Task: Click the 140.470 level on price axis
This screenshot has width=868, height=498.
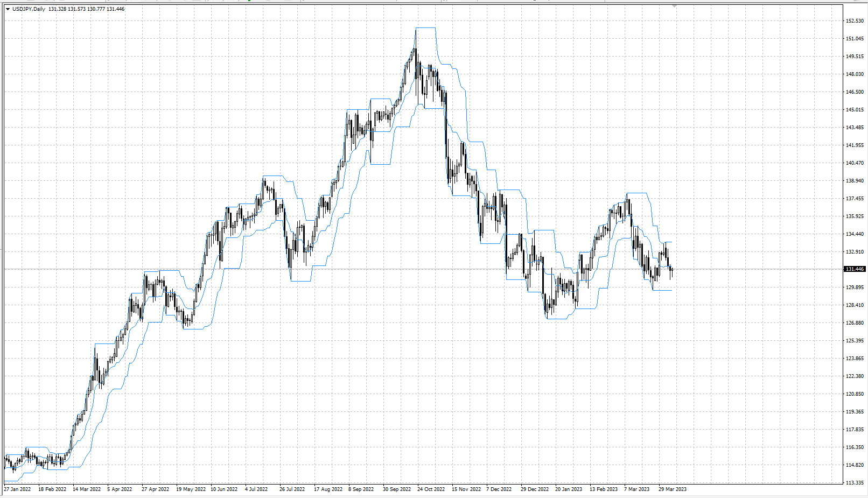Action: (855, 163)
